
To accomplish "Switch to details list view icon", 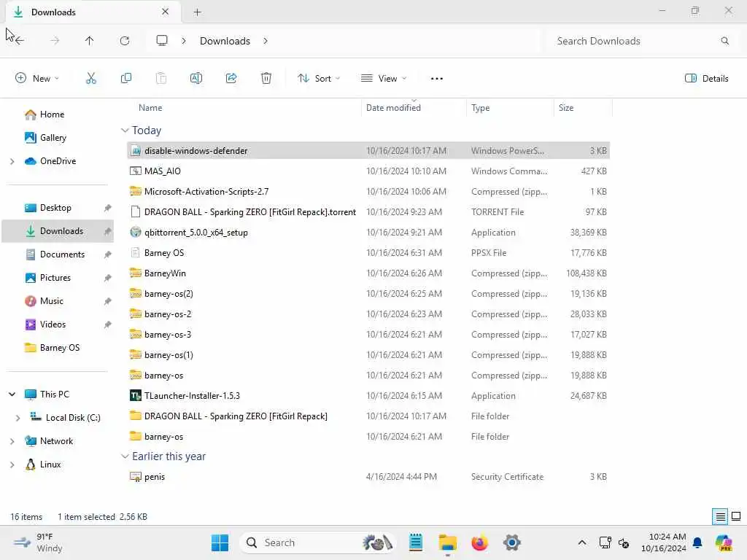I will (720, 516).
